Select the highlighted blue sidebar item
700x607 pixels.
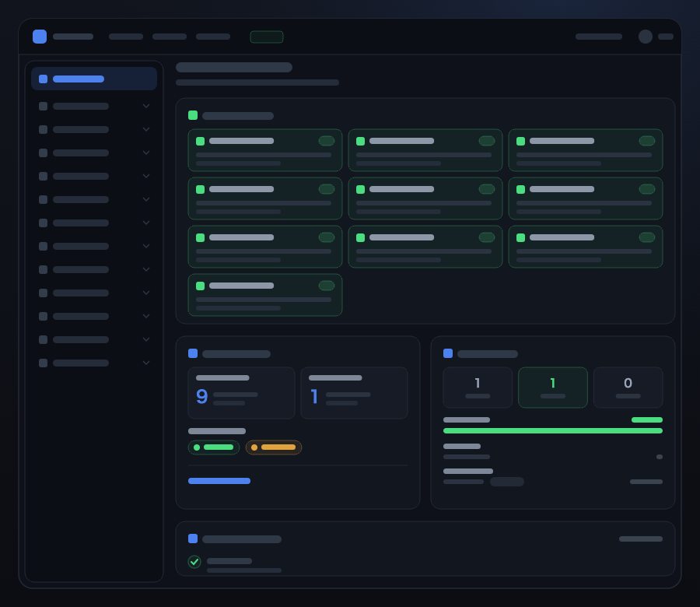click(x=94, y=79)
